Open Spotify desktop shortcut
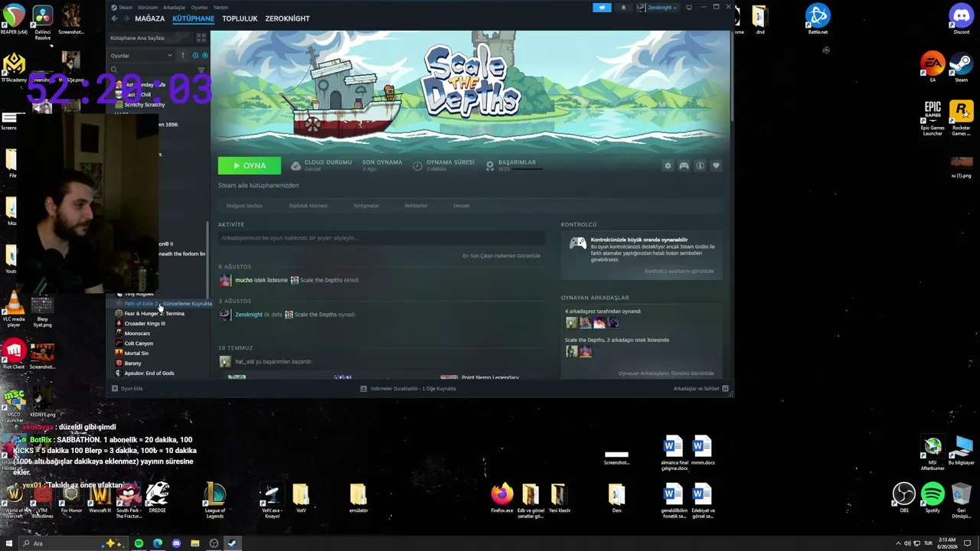This screenshot has width=980, height=551. [x=933, y=497]
